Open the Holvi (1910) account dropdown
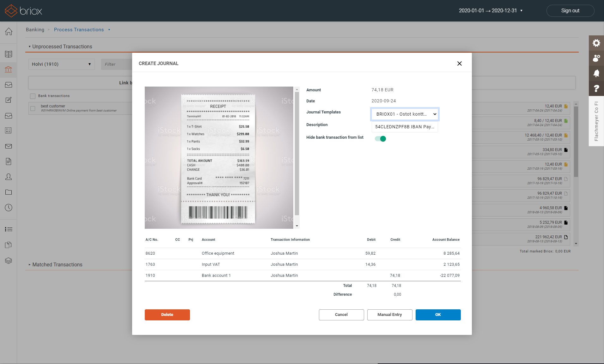 [61, 64]
